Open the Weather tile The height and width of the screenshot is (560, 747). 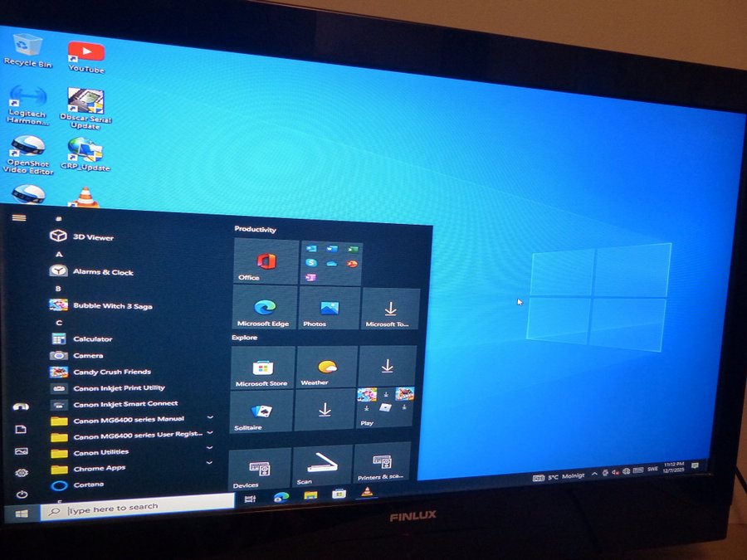327,368
